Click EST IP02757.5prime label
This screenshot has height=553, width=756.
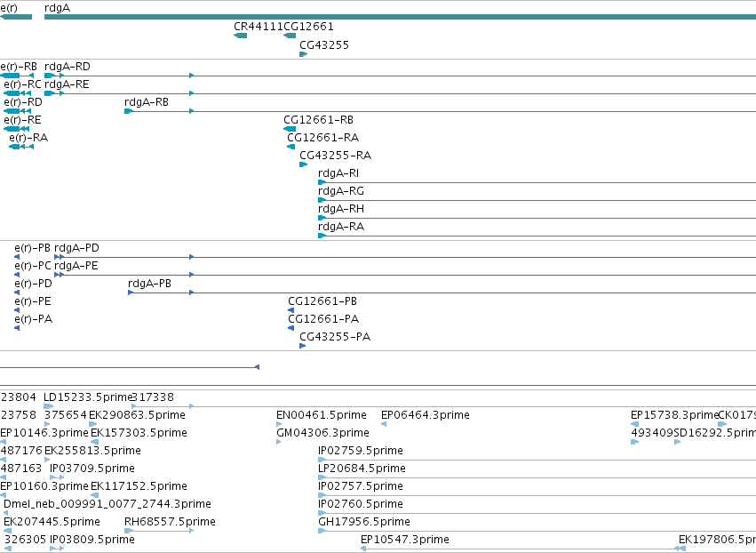click(x=360, y=487)
